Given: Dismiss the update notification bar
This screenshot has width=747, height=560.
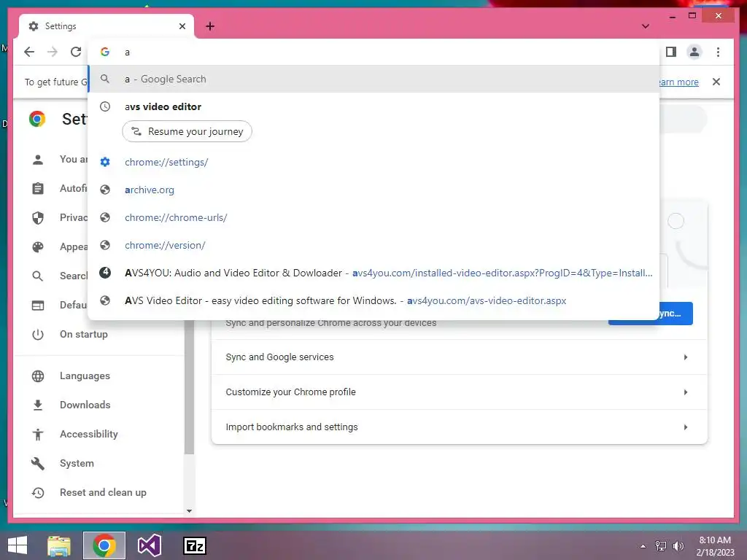Looking at the screenshot, I should pos(716,82).
